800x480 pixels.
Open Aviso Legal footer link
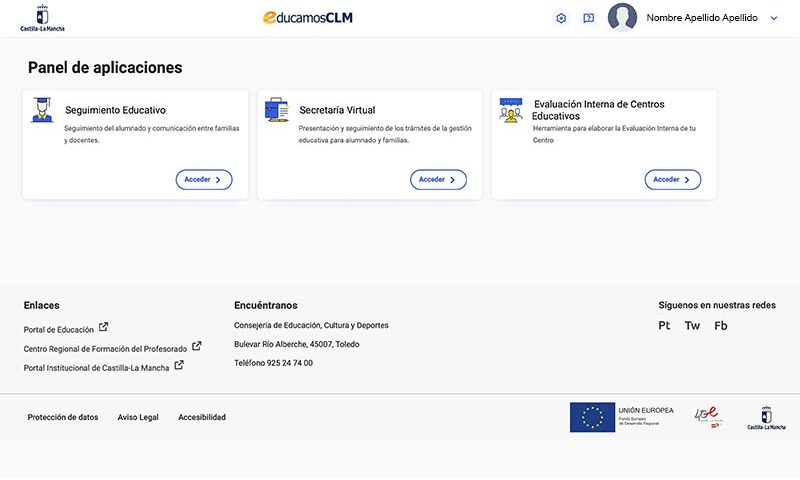[138, 417]
